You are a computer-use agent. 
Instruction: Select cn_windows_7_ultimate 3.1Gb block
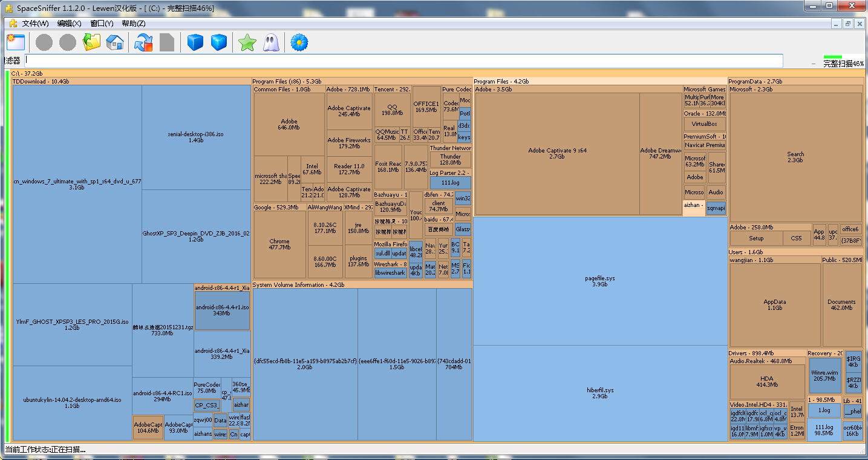pyautogui.click(x=77, y=184)
